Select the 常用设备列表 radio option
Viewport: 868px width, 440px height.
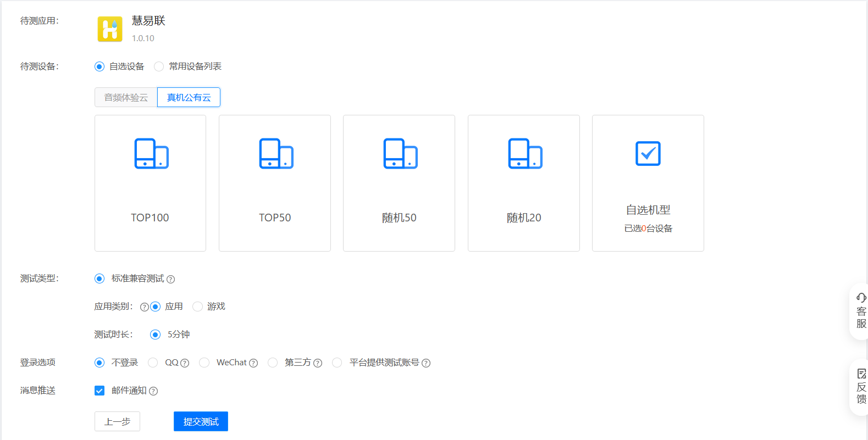point(159,66)
